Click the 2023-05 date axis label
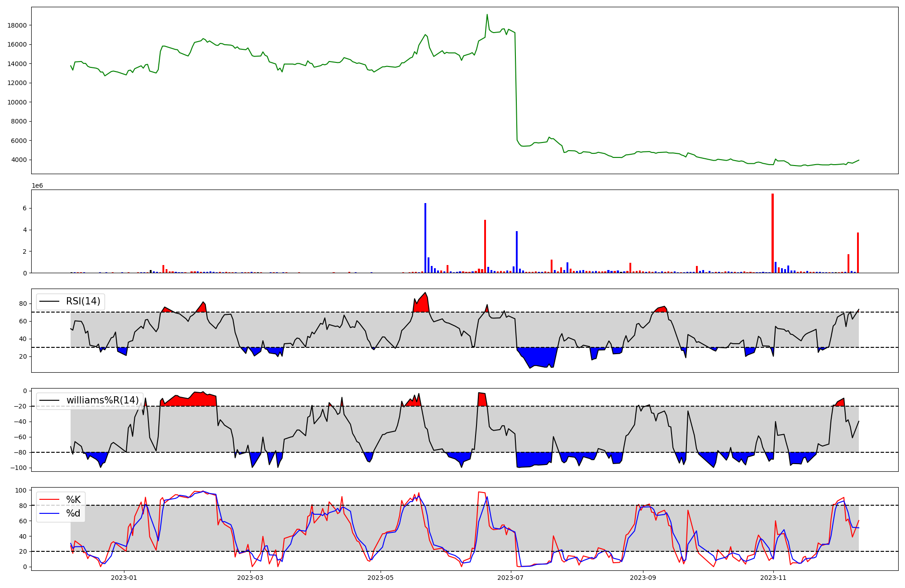 pos(380,578)
